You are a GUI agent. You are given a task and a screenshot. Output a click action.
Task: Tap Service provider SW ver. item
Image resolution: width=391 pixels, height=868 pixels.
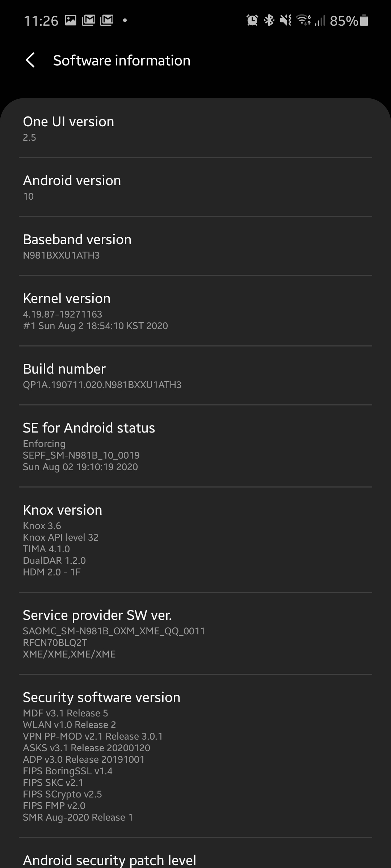[x=195, y=634]
